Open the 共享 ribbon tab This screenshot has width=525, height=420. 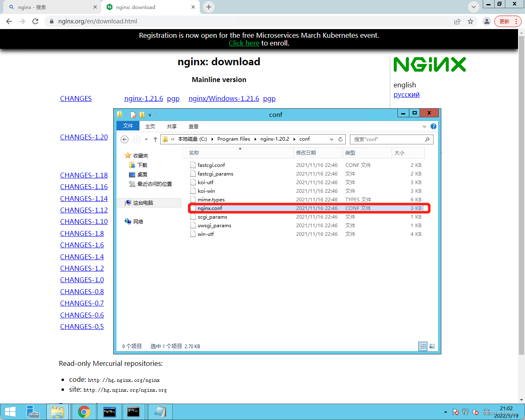click(x=172, y=126)
